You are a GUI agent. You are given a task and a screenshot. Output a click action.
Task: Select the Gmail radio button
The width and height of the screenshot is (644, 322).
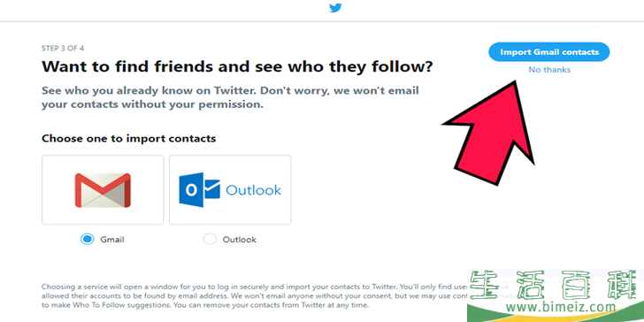coord(87,240)
